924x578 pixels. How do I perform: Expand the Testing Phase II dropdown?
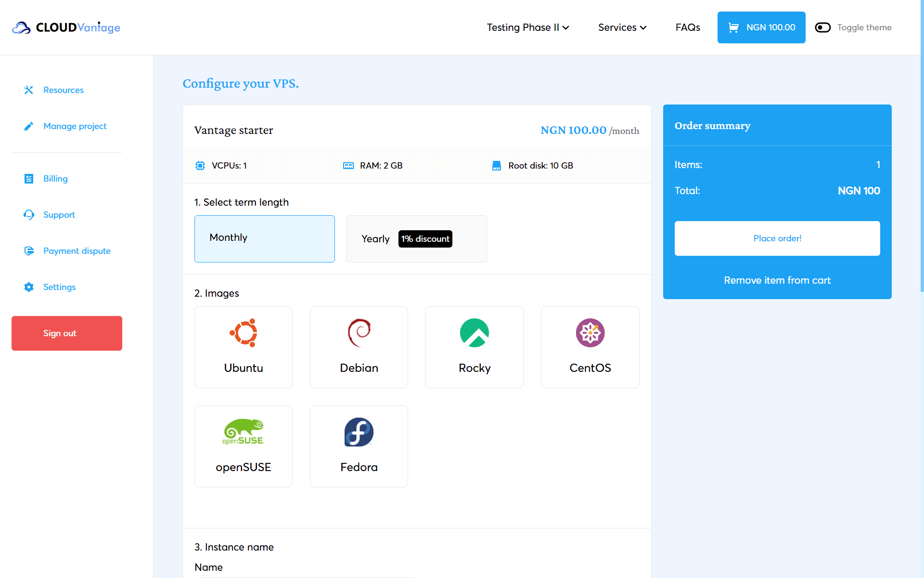click(x=528, y=27)
